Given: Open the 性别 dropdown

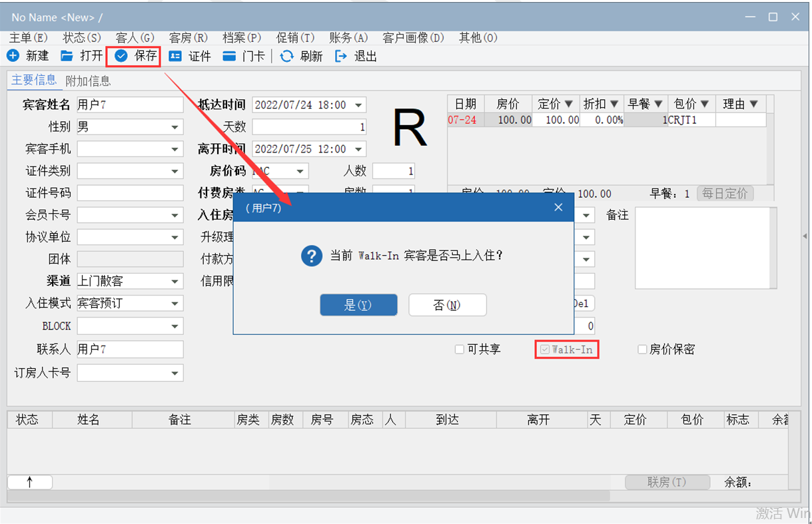Looking at the screenshot, I should click(175, 127).
